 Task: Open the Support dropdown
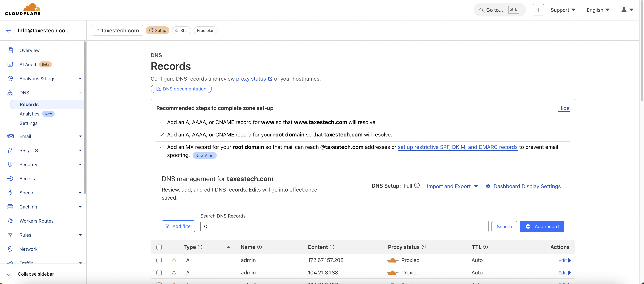(x=563, y=10)
